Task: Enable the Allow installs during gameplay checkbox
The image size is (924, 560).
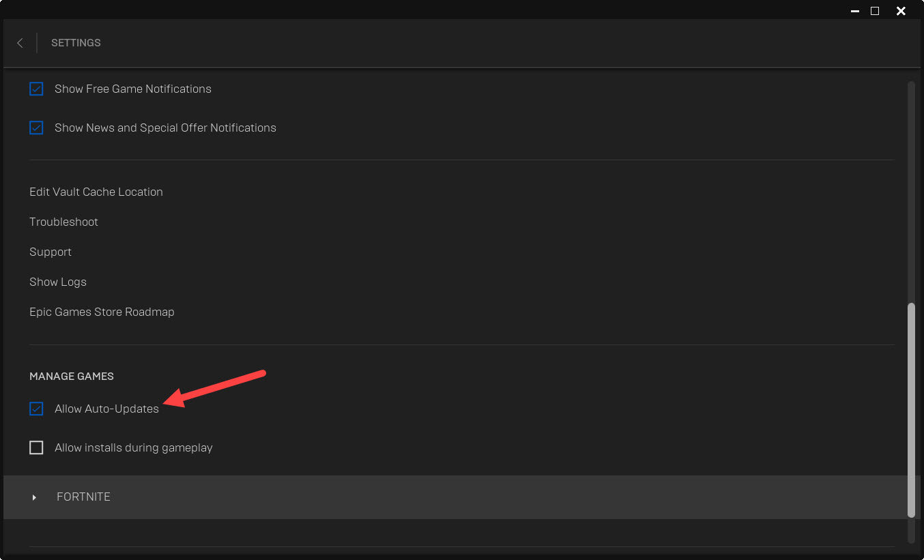Action: [x=36, y=447]
